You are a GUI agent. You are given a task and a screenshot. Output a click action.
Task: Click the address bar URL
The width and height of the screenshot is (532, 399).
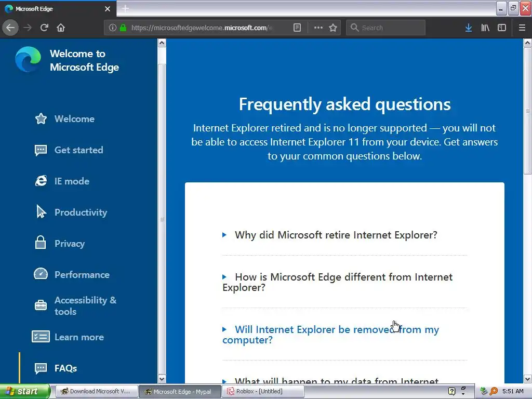point(202,28)
